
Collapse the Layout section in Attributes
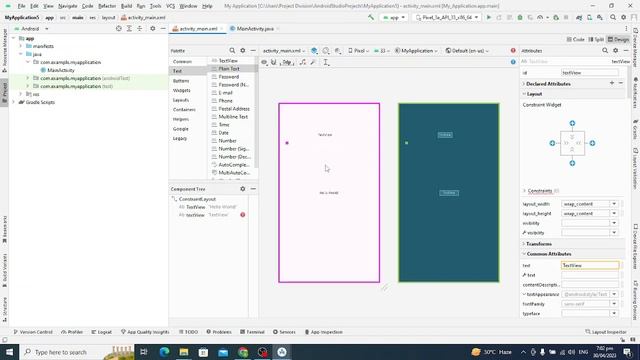524,94
